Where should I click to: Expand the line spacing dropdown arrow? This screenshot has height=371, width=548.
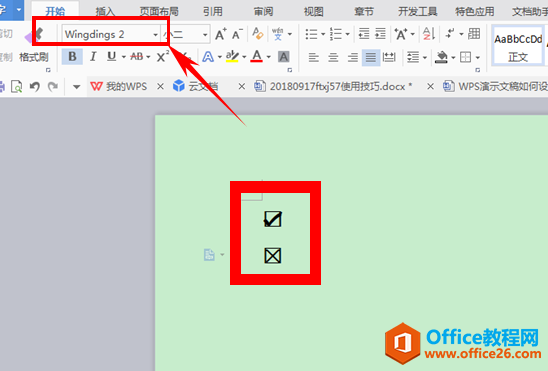click(425, 57)
